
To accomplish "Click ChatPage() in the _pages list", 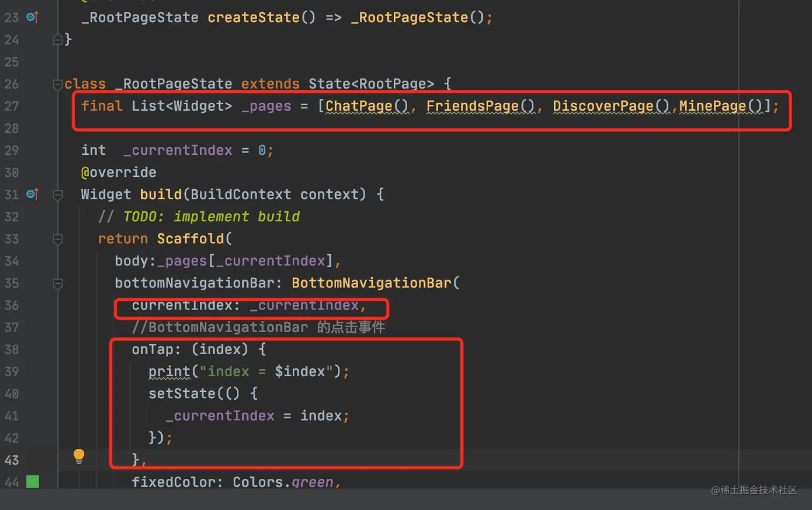I will 367,106.
